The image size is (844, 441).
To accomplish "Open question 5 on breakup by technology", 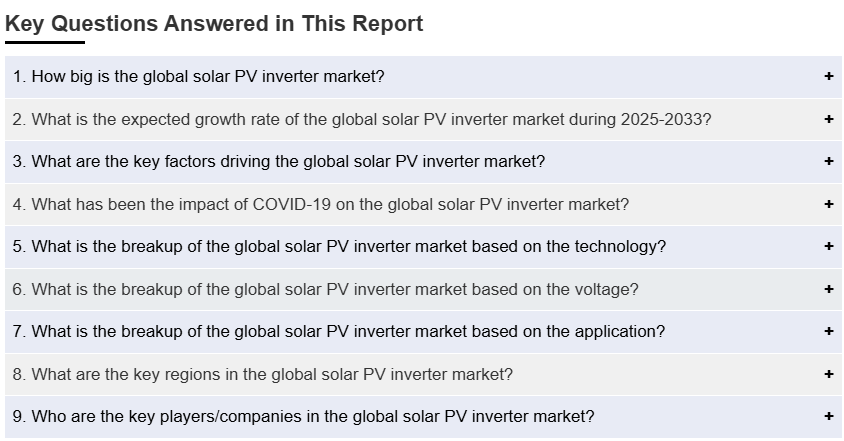I will [339, 246].
